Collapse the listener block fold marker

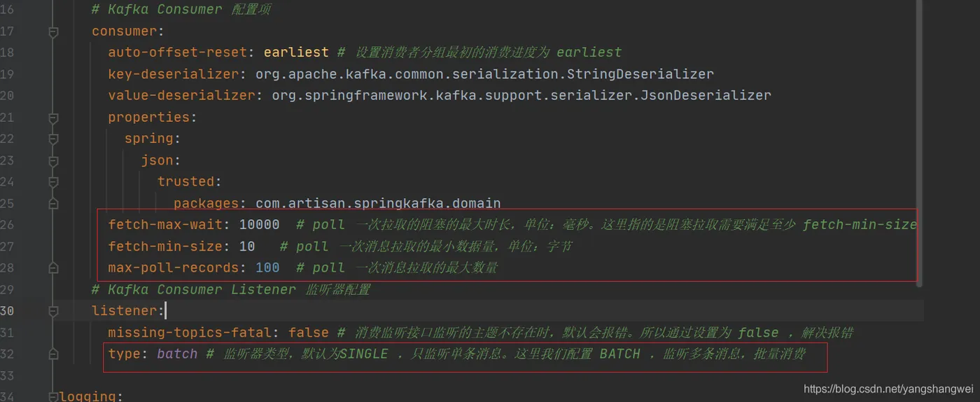tap(54, 310)
